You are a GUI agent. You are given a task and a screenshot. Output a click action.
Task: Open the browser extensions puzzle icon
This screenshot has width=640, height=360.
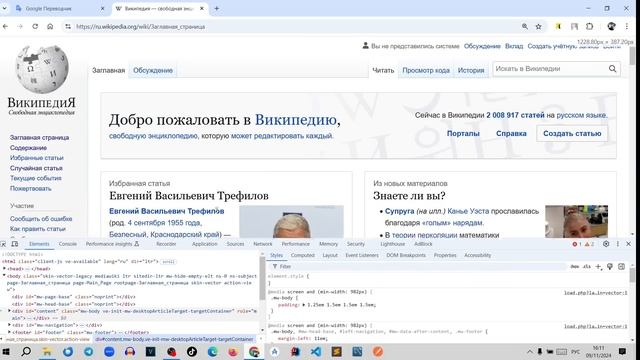589,27
